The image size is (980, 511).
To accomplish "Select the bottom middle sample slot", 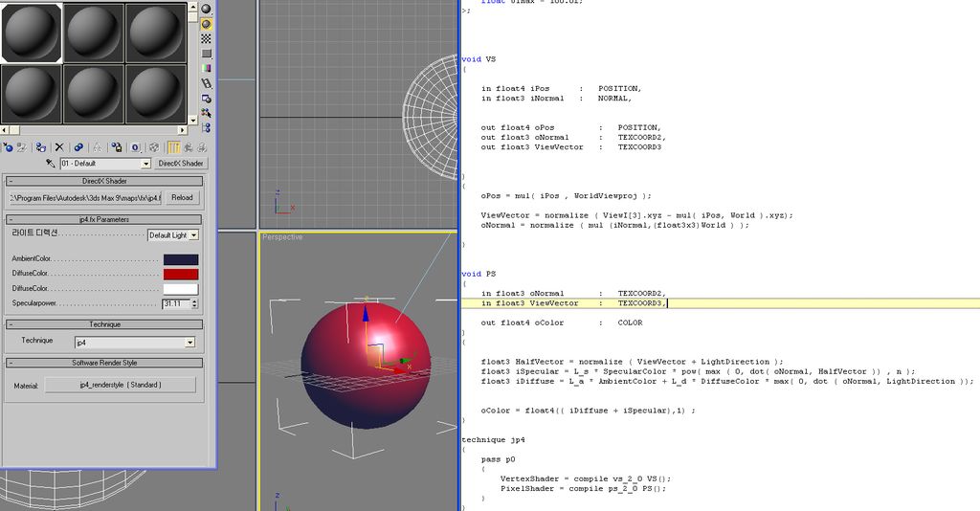I will point(94,94).
